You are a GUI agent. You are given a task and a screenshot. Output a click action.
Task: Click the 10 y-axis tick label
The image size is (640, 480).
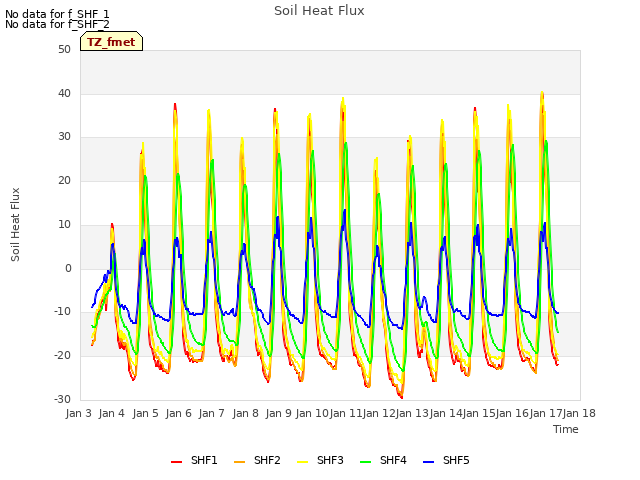(x=64, y=224)
